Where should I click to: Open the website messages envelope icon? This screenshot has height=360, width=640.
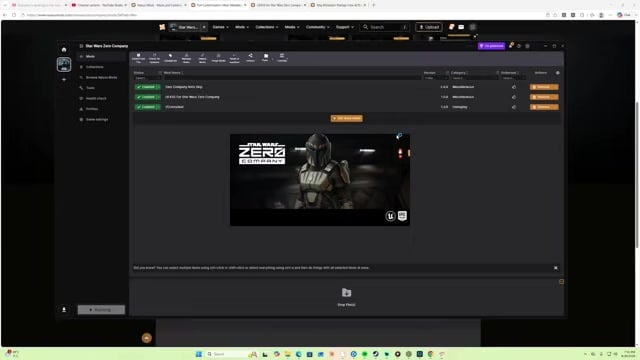(461, 27)
